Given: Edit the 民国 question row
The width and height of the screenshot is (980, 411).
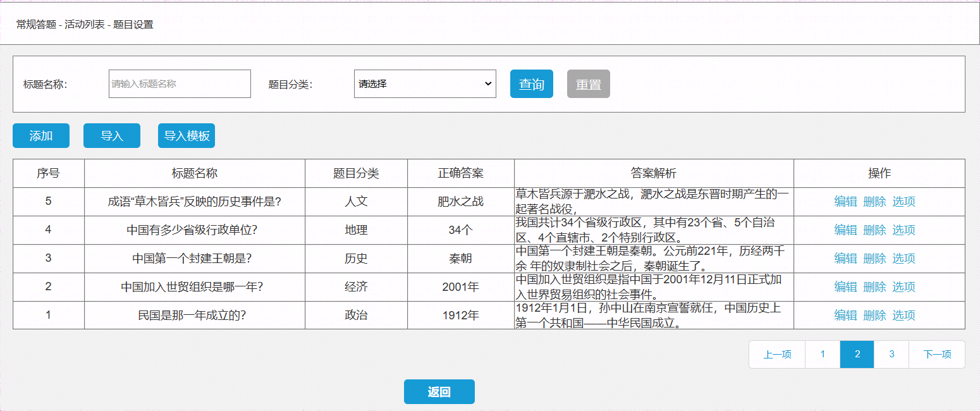Looking at the screenshot, I should click(845, 316).
